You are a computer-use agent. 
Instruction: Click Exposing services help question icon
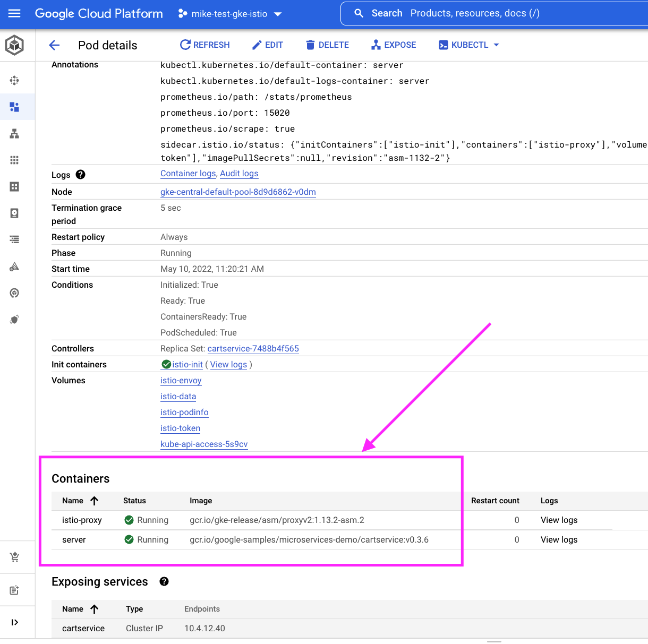click(164, 581)
